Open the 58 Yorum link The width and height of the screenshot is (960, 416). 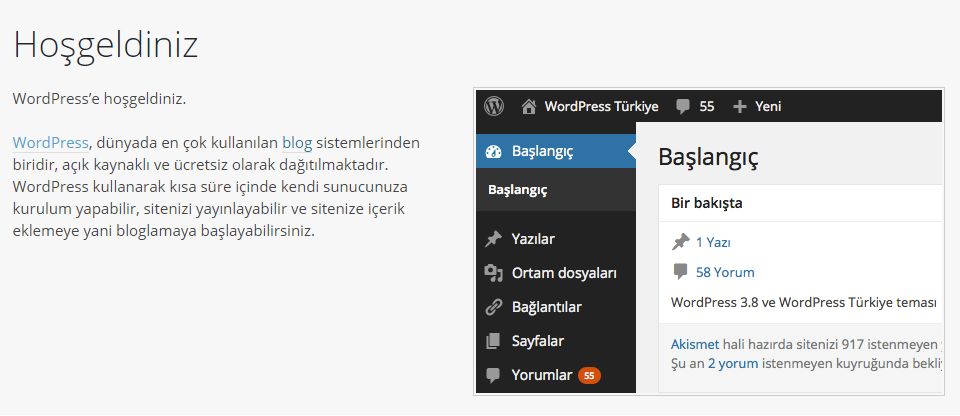click(725, 272)
